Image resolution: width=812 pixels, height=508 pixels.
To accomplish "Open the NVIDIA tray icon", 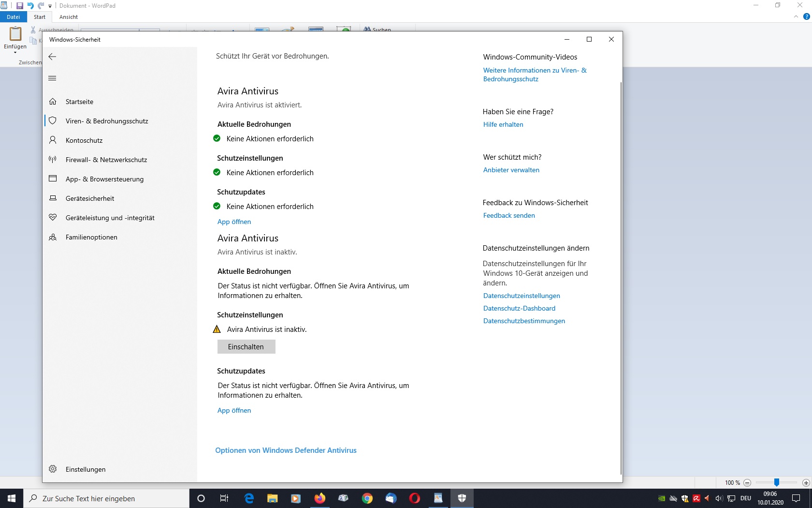I will click(x=662, y=498).
